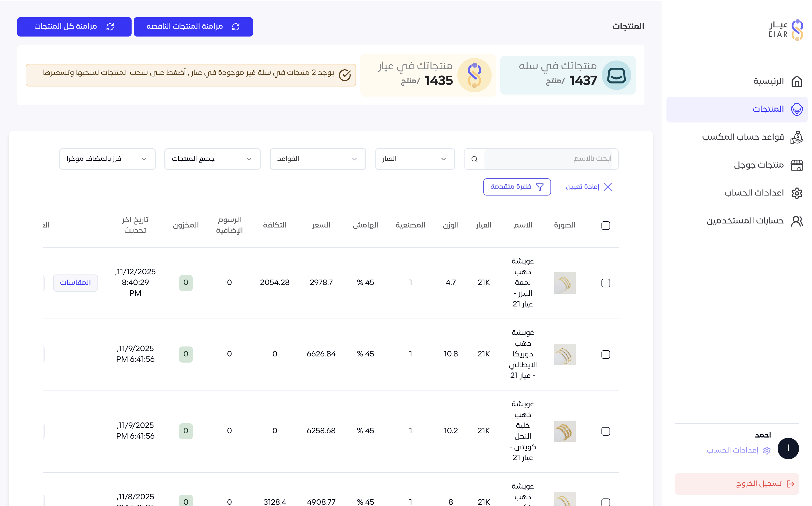Open the فرز بالمضاف مؤخرا sort dropdown

click(x=107, y=159)
